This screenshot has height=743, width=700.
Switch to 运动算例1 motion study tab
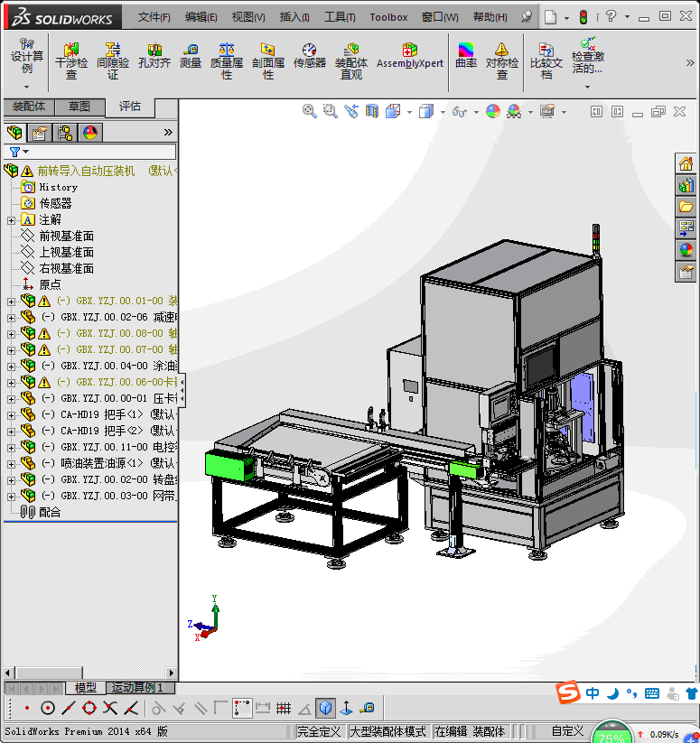click(140, 687)
